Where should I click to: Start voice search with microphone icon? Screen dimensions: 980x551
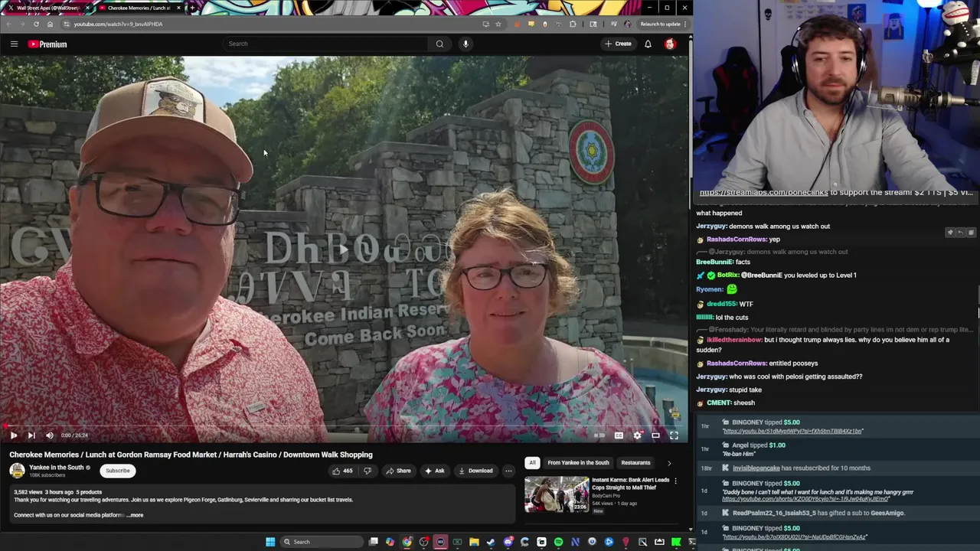(465, 44)
